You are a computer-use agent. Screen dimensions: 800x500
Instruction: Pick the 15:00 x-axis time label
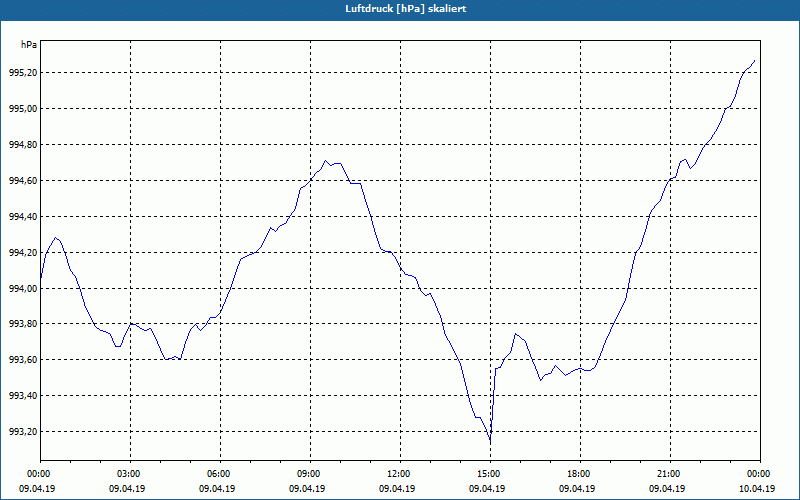coord(488,474)
